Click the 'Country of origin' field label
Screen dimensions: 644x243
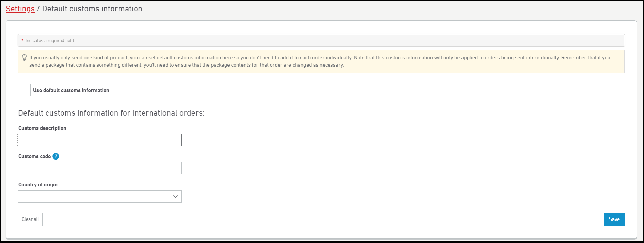click(x=38, y=185)
